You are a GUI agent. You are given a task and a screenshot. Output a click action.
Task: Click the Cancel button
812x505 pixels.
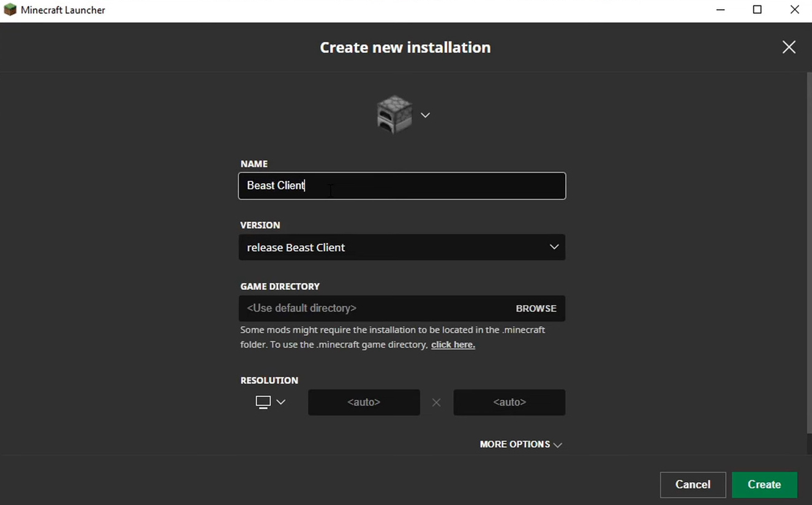[693, 485]
